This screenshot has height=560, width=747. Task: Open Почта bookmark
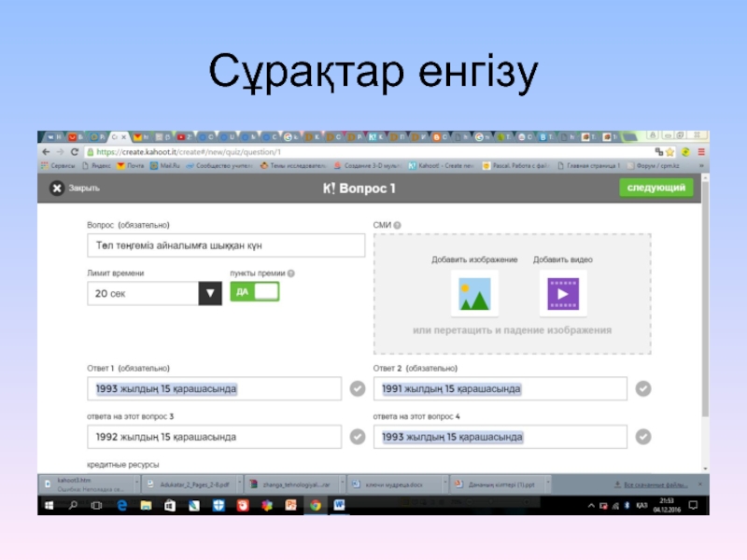(x=130, y=166)
